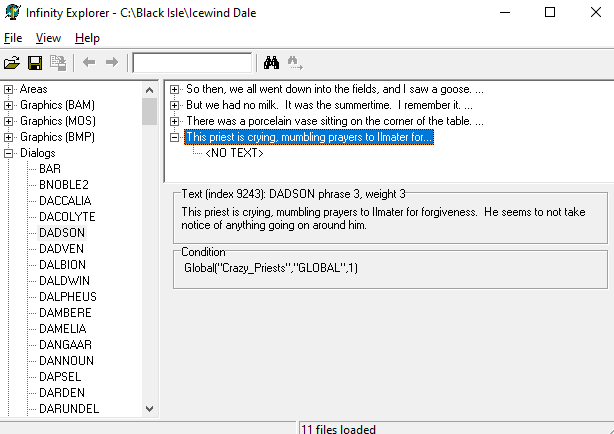The image size is (614, 434).
Task: Maximize the Infinity Explorer window
Action: pyautogui.click(x=550, y=13)
